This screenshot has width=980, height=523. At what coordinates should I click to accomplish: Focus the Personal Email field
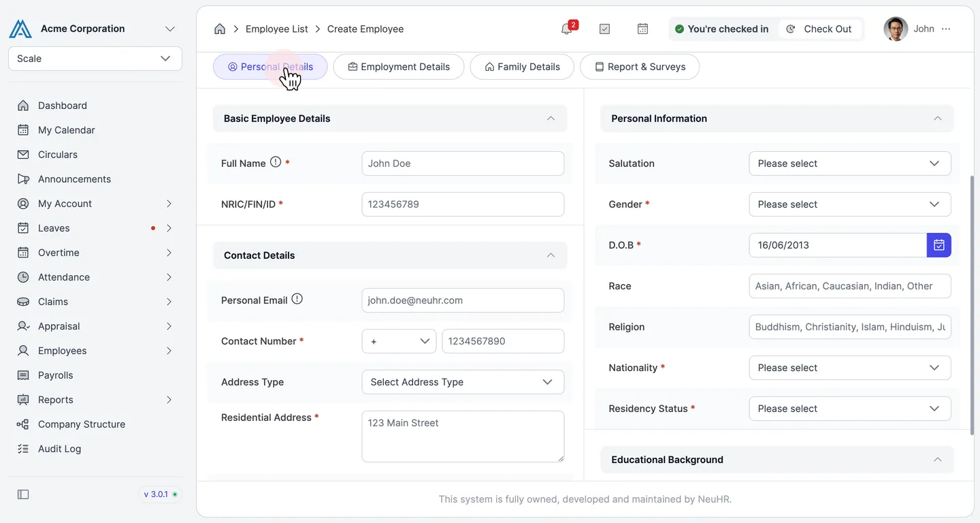point(463,300)
